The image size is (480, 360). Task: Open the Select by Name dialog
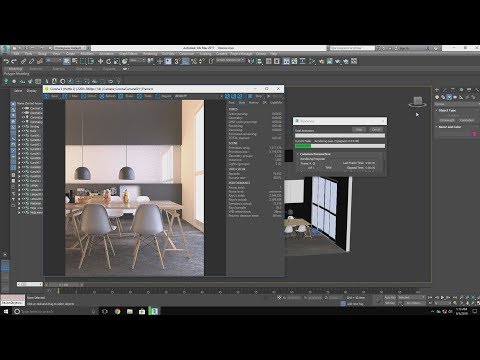point(75,61)
